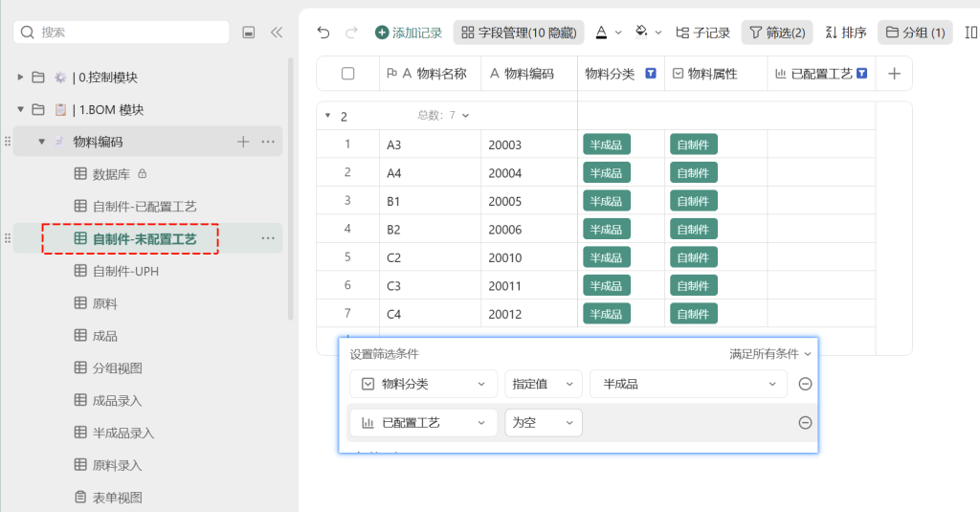Collapse the 物料编码 tree node arrow

pos(41,142)
